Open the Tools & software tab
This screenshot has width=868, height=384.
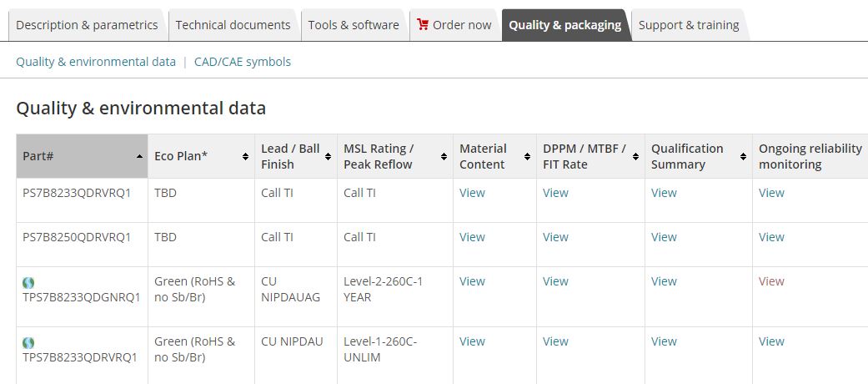click(x=354, y=25)
